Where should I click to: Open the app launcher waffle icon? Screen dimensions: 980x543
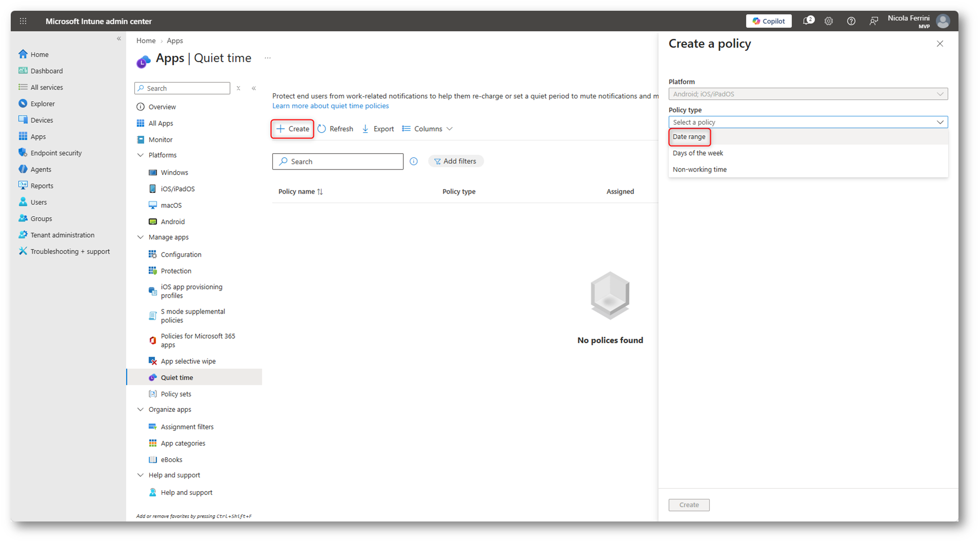(x=23, y=21)
